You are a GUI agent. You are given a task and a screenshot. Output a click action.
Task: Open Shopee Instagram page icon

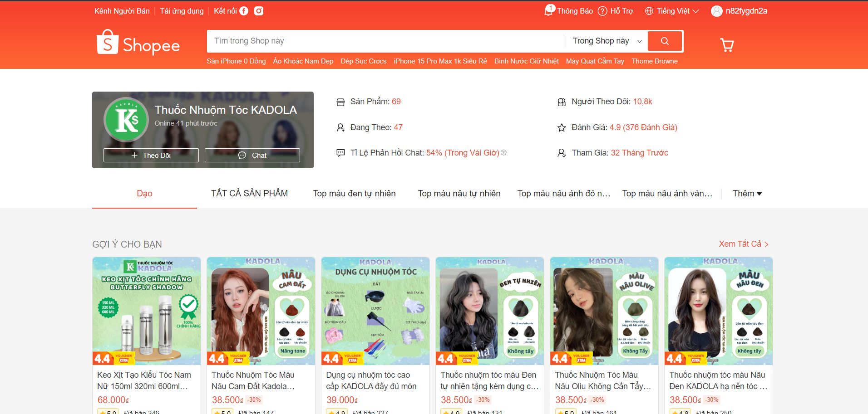click(259, 11)
